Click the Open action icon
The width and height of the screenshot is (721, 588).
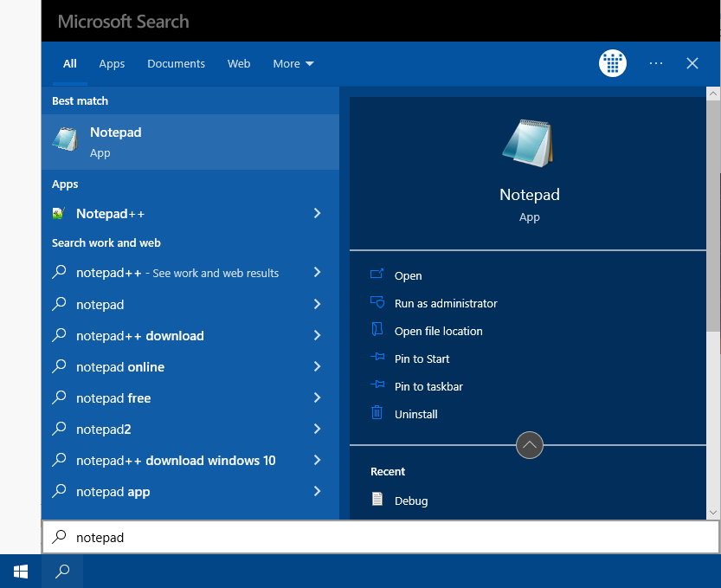click(x=377, y=275)
